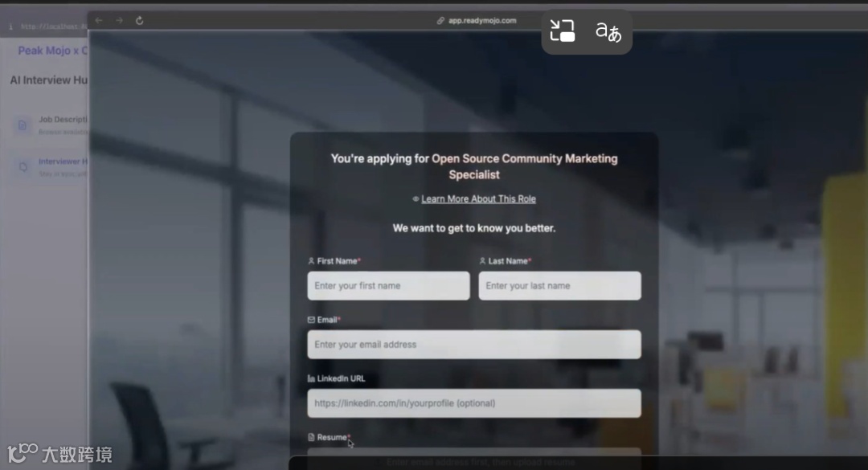The image size is (868, 470).
Task: Click the Email address input field
Action: tap(474, 345)
